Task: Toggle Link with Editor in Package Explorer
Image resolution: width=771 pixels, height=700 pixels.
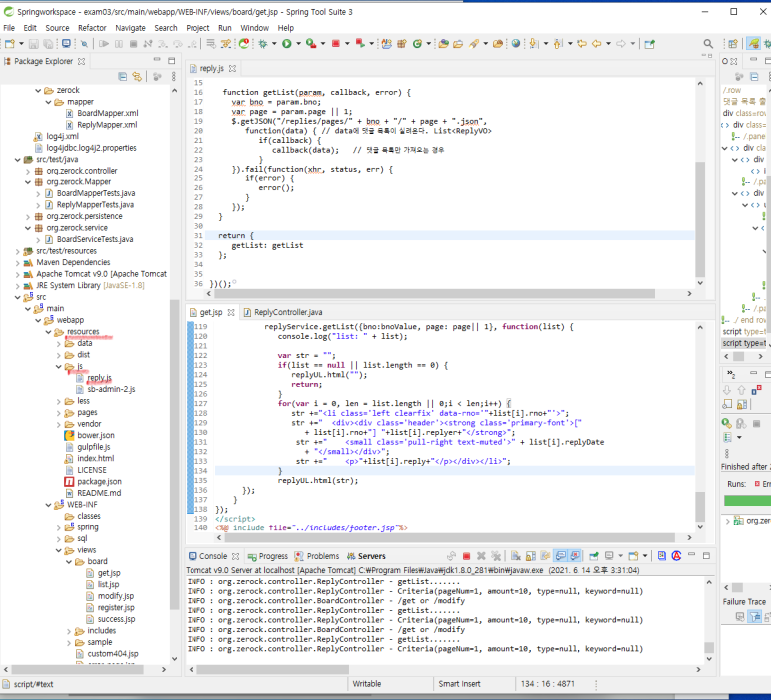Action: point(137,76)
